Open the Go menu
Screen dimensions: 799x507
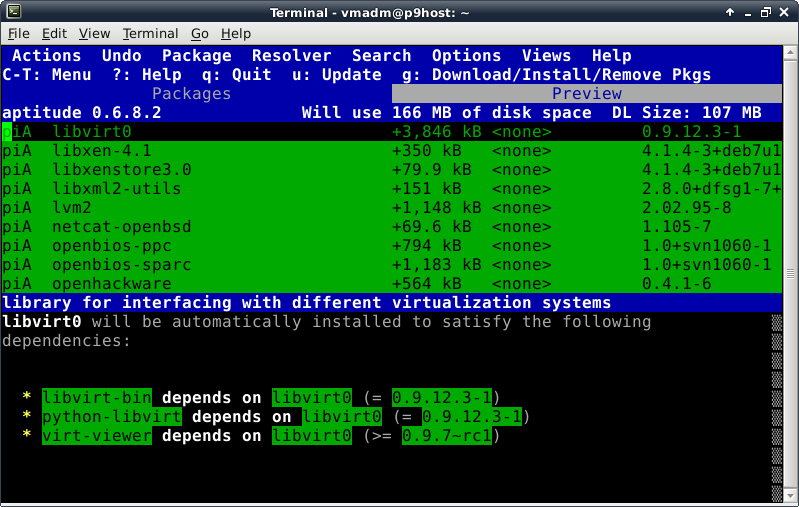201,34
